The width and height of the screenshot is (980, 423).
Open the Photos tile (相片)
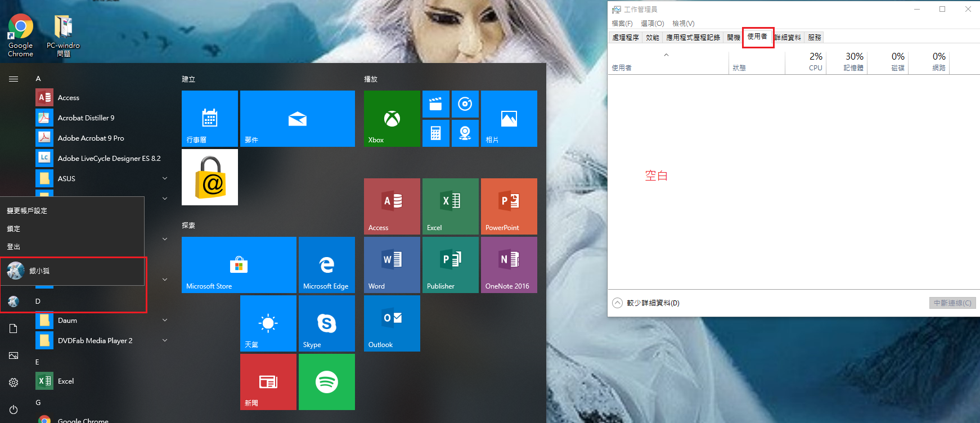pyautogui.click(x=509, y=119)
